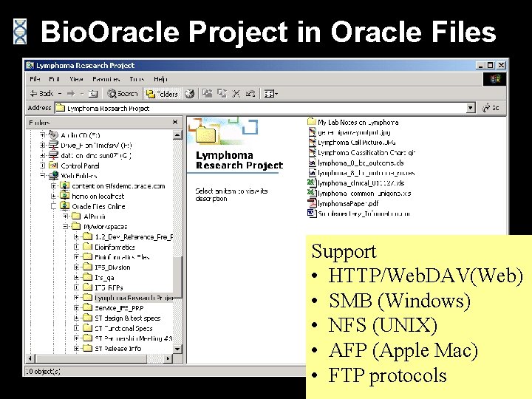Go up one folder level icon
This screenshot has height=399, width=532.
93,93
